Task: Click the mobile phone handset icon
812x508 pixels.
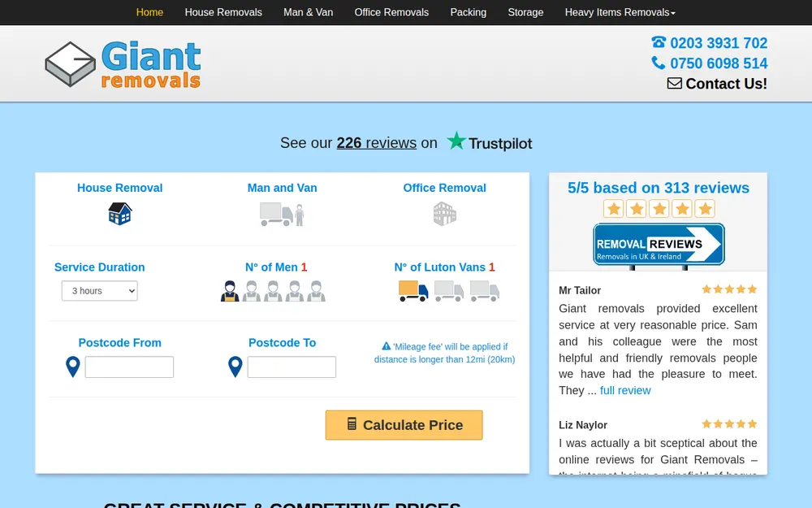Action: pos(659,63)
